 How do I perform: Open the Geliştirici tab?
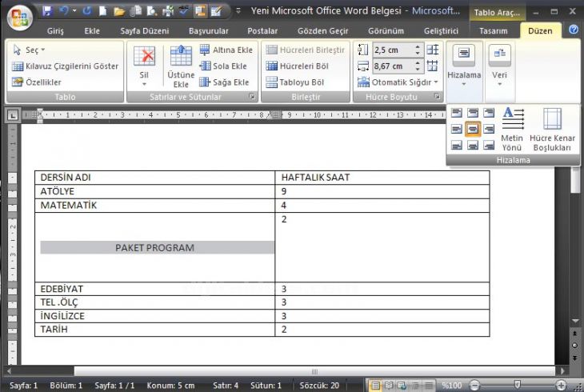tap(441, 31)
